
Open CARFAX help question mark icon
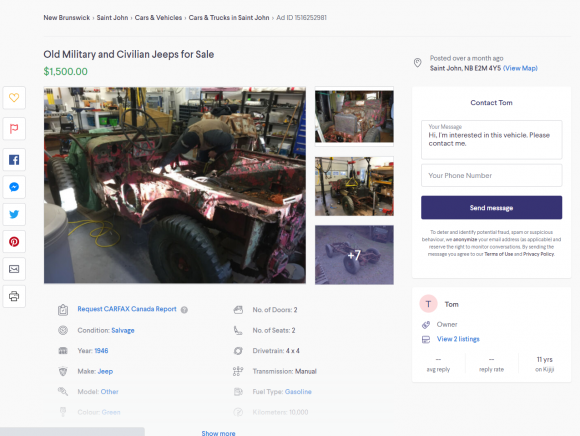(x=184, y=310)
